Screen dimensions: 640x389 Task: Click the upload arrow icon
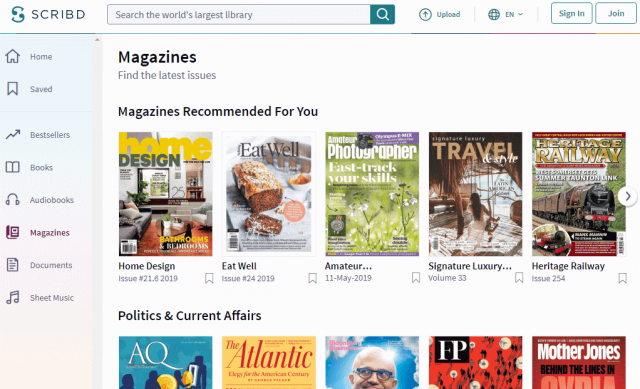[x=425, y=15]
